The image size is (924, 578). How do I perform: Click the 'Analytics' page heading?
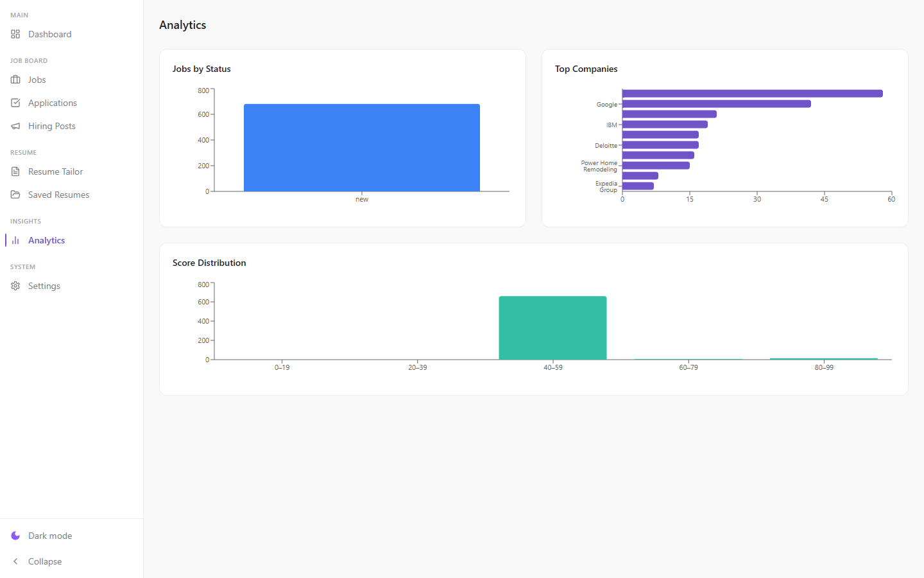(x=183, y=25)
